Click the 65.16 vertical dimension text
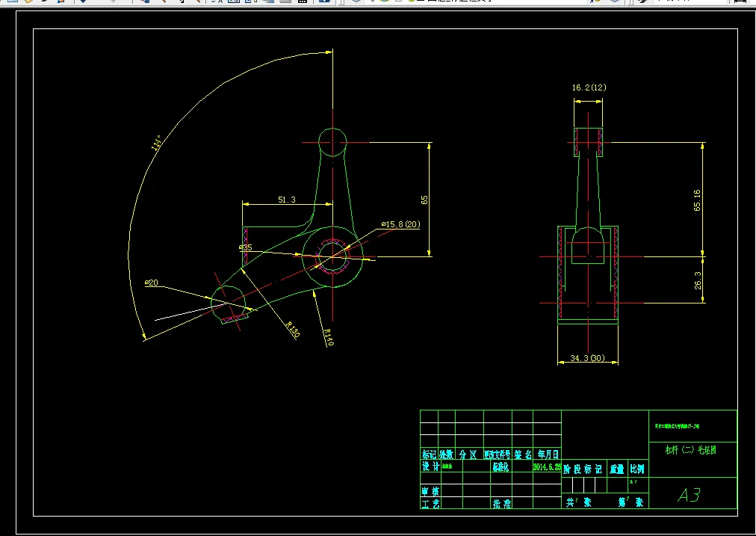This screenshot has width=756, height=536. [x=697, y=200]
